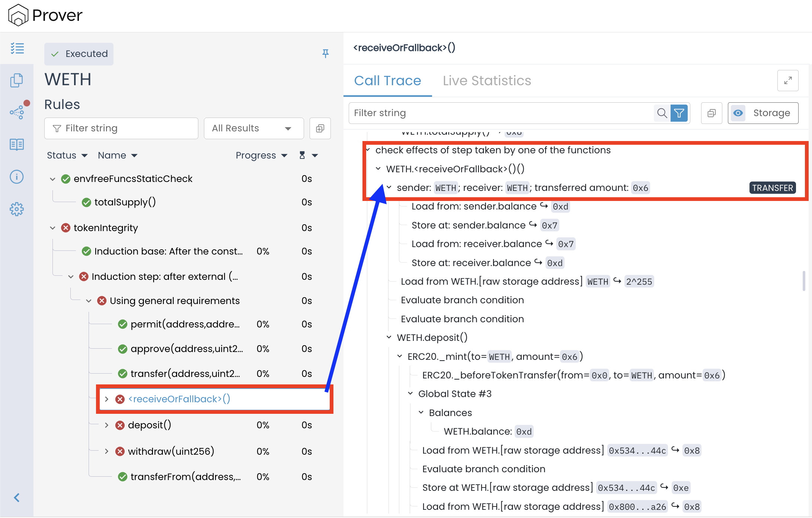Collapse the tokenIntegrity rule tree

point(52,228)
